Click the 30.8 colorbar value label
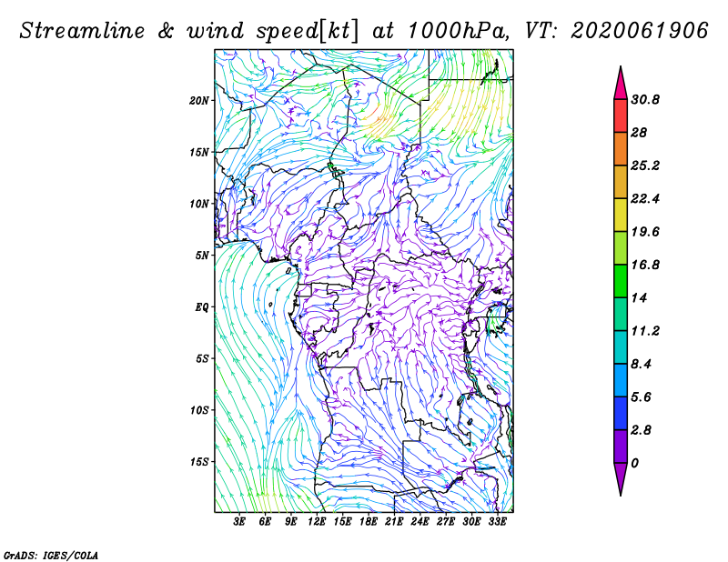Screen dimensions: 728x562 point(645,100)
